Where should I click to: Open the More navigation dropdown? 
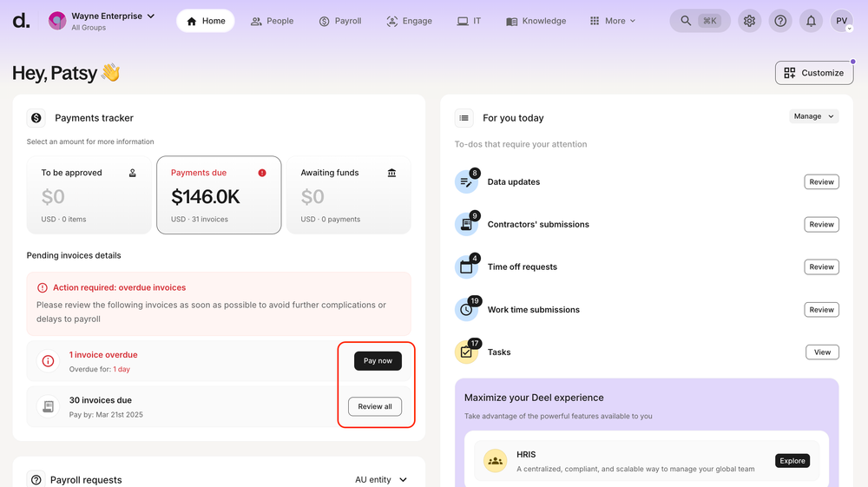613,21
